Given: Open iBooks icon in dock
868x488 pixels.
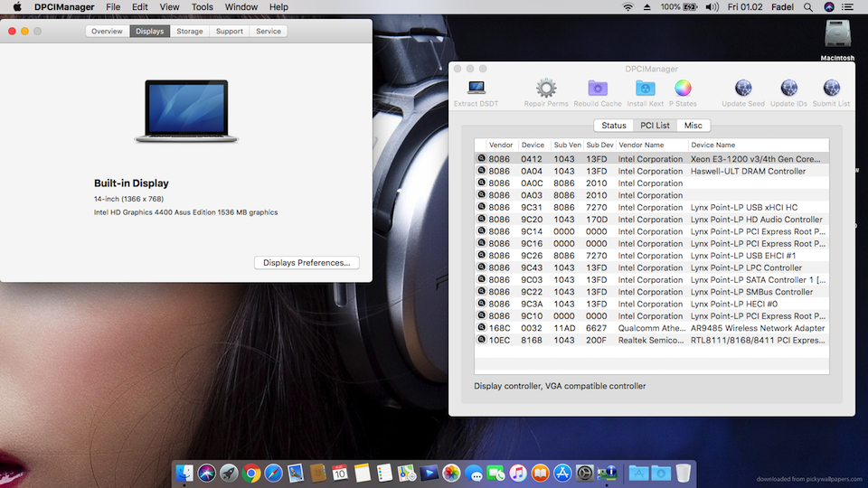Looking at the screenshot, I should pyautogui.click(x=540, y=473).
